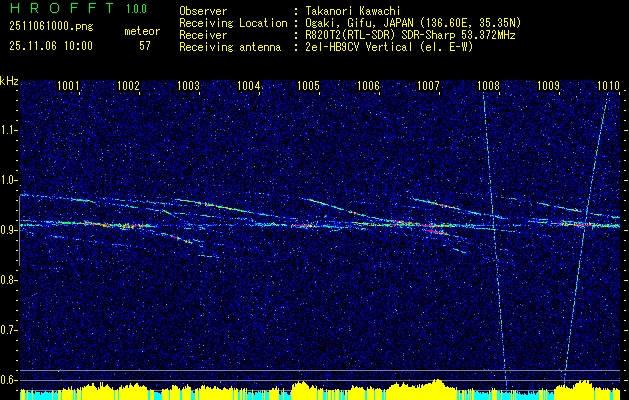Click the 1007 time marker
This screenshot has width=629, height=400.
(428, 85)
